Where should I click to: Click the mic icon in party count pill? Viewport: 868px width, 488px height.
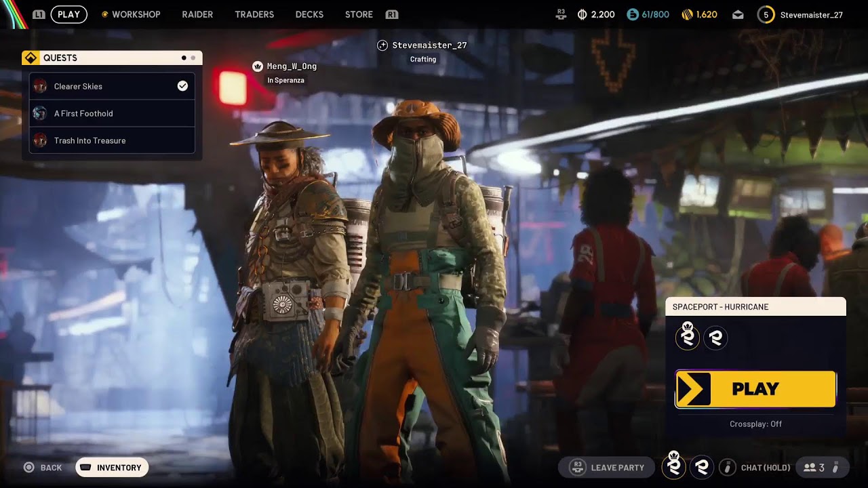click(836, 468)
